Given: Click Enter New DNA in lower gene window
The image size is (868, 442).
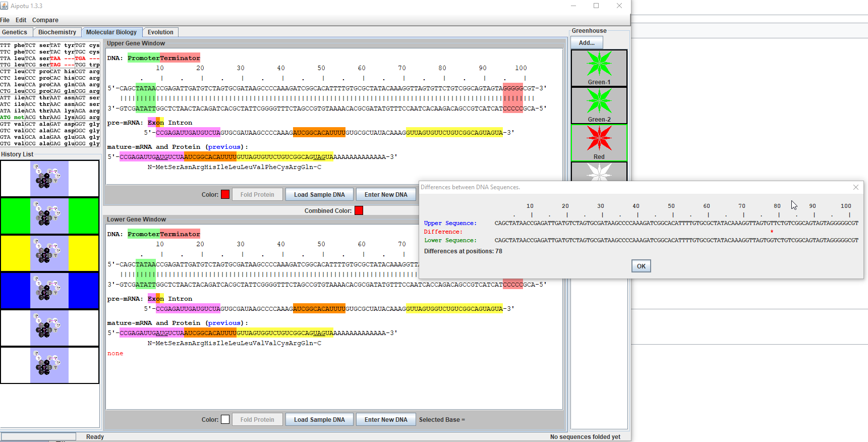Looking at the screenshot, I should point(386,420).
